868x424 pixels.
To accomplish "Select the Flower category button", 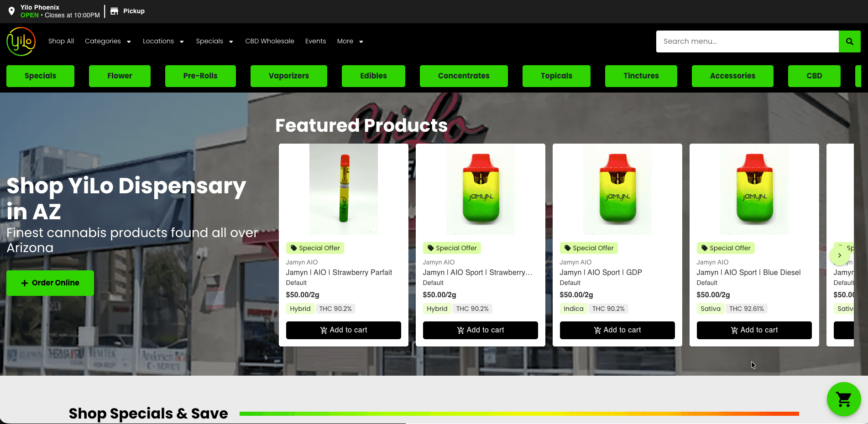I will (120, 76).
